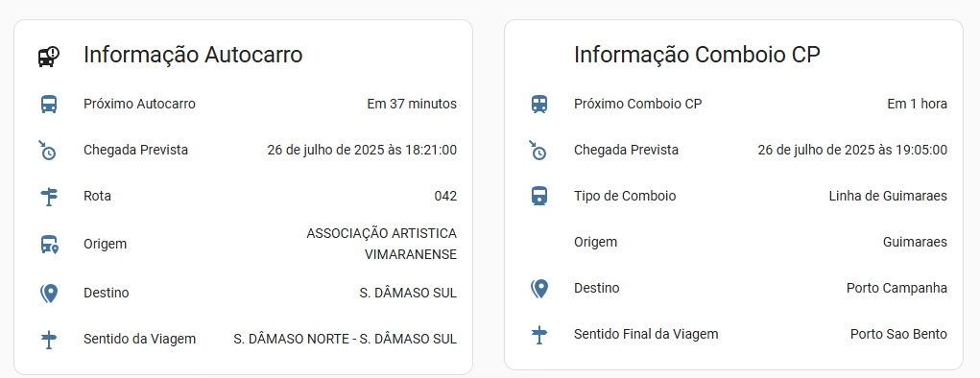Click the Informação Comboio CP card title

(697, 55)
